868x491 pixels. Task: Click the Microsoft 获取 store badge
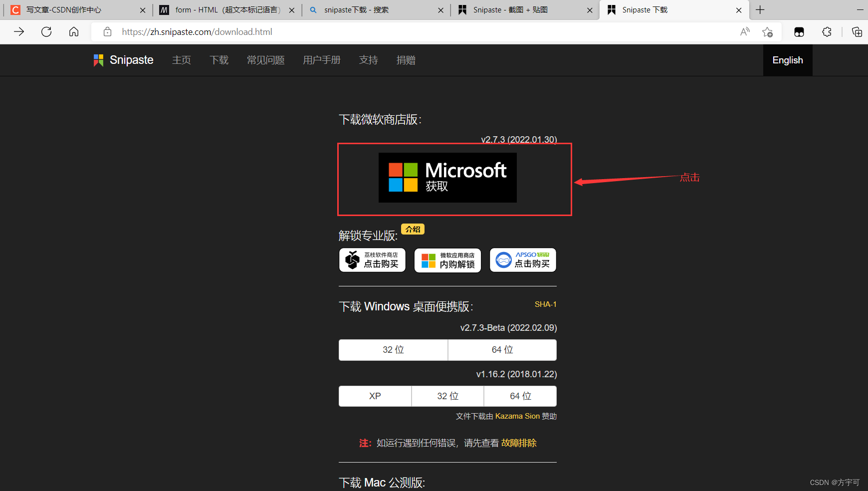[x=447, y=178]
